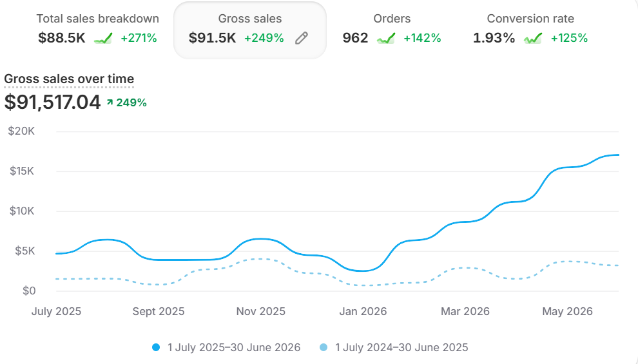
Task: Click the May 2026 axis label
Action: pyautogui.click(x=567, y=312)
